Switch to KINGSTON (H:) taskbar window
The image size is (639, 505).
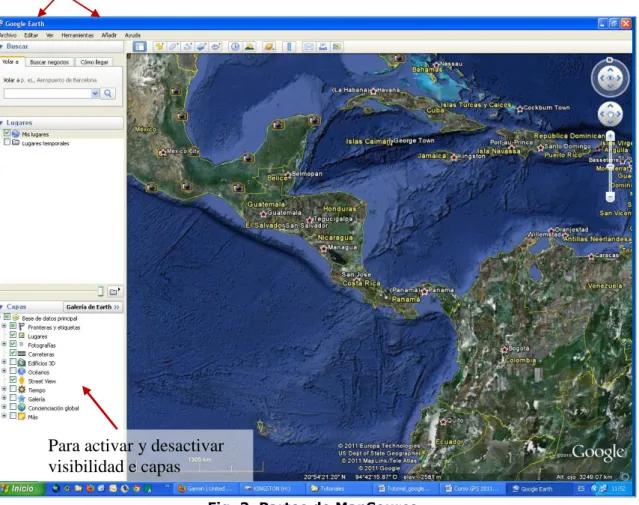click(271, 488)
